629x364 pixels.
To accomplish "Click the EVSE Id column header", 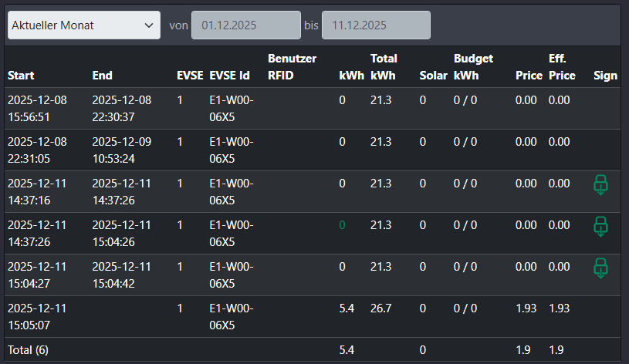I will point(229,76).
